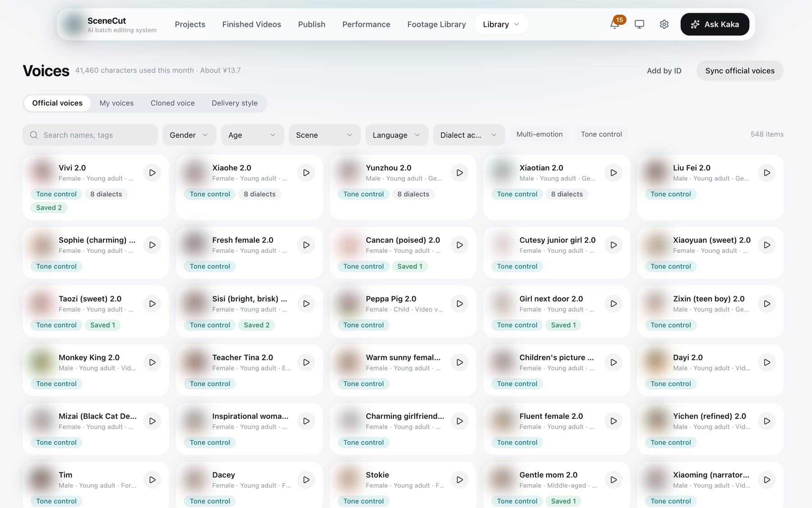The width and height of the screenshot is (812, 508).
Task: Play preview of Teacher Tina 2.0
Action: (x=306, y=362)
